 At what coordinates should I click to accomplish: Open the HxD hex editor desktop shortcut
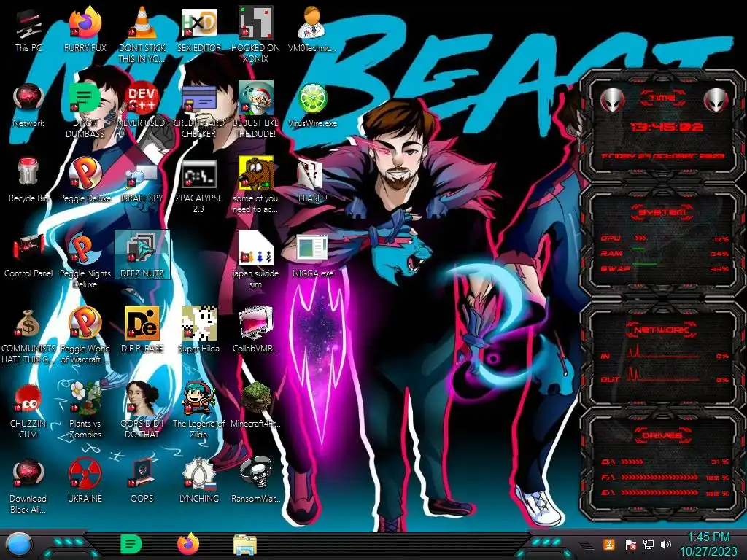tap(198, 29)
